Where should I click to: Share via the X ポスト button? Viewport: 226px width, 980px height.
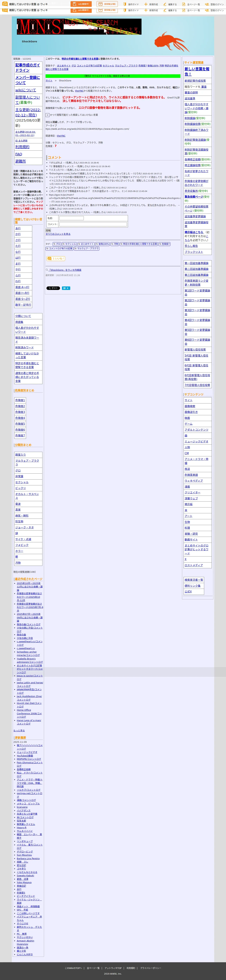(x=53, y=288)
